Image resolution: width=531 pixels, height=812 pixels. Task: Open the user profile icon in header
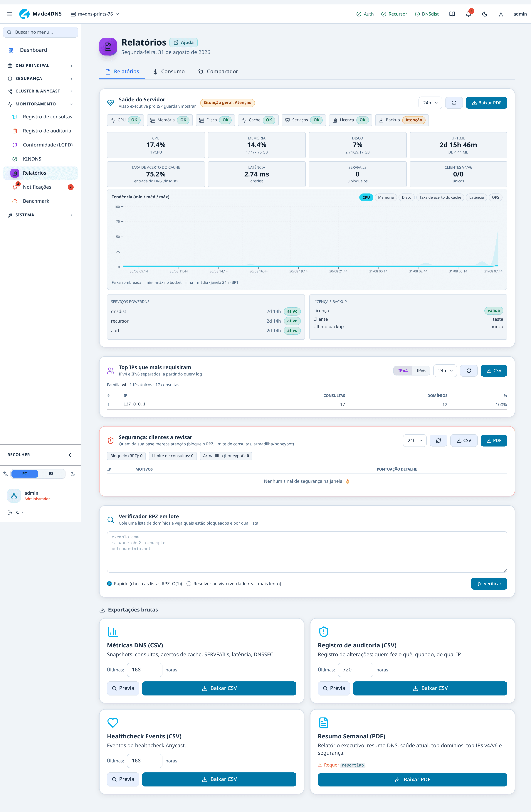501,14
